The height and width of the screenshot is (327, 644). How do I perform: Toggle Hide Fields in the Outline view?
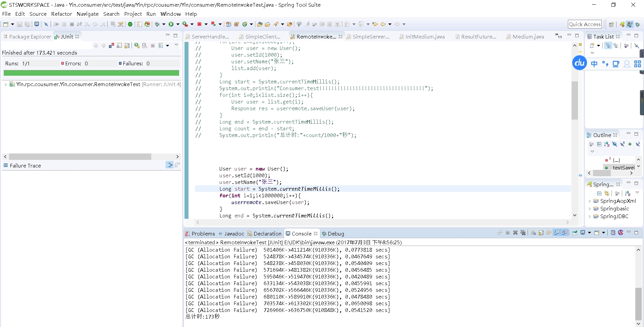point(614,144)
